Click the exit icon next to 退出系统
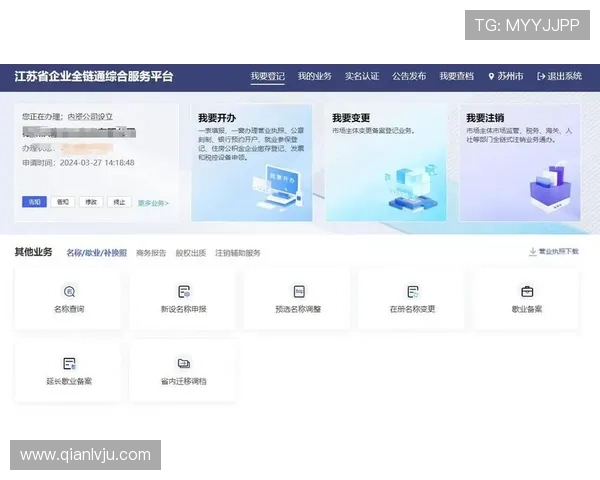 click(541, 76)
